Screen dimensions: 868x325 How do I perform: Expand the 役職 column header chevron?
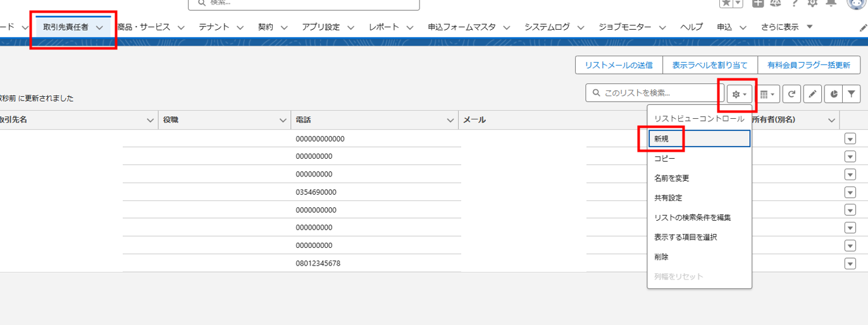(283, 120)
